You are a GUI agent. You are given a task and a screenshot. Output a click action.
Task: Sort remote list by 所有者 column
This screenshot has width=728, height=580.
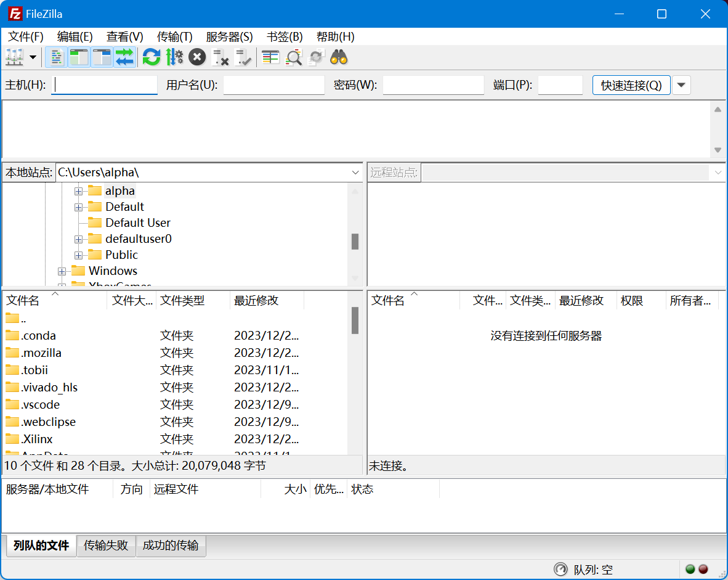tap(692, 300)
